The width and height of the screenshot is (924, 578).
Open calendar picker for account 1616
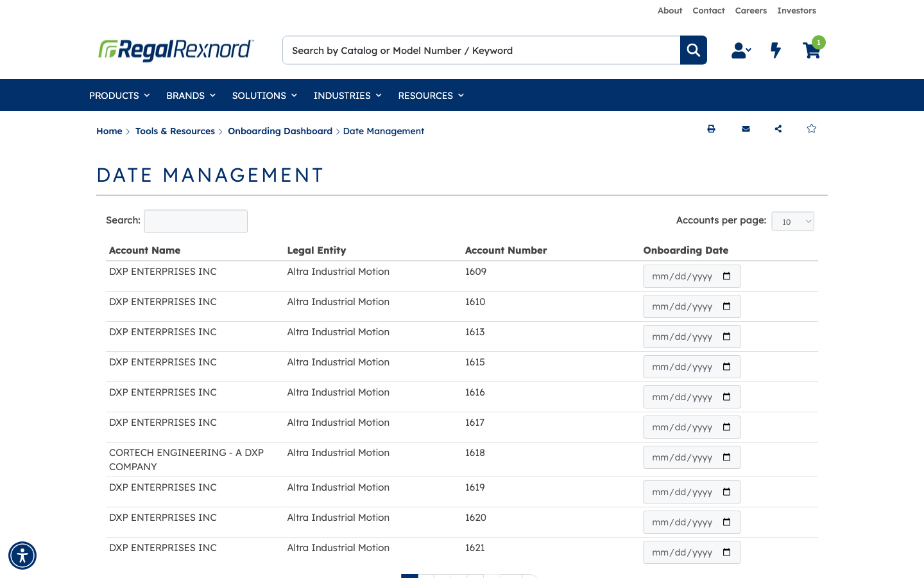tap(727, 397)
